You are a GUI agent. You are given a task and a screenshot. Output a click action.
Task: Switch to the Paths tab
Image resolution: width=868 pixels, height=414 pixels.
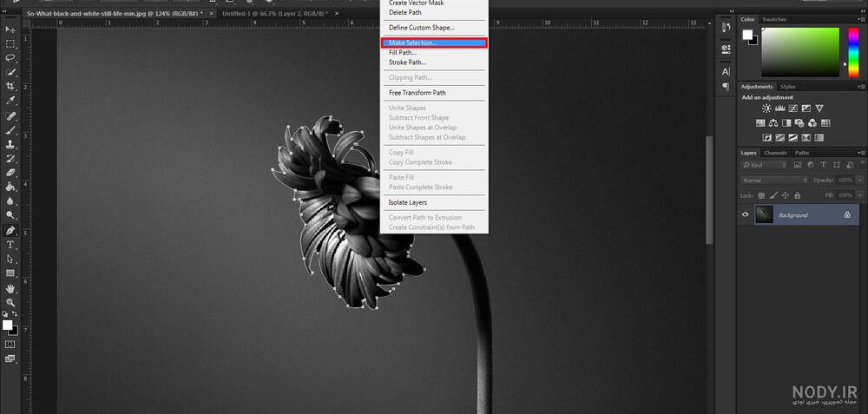coord(802,153)
